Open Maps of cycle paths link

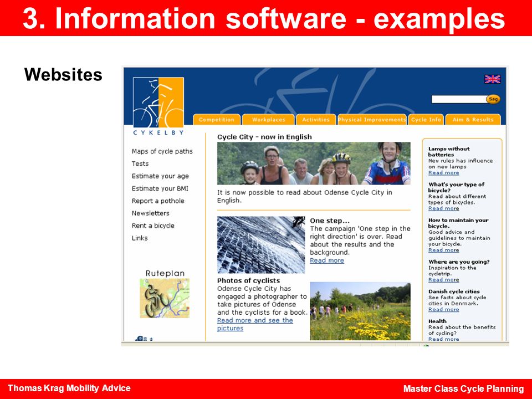click(x=162, y=151)
